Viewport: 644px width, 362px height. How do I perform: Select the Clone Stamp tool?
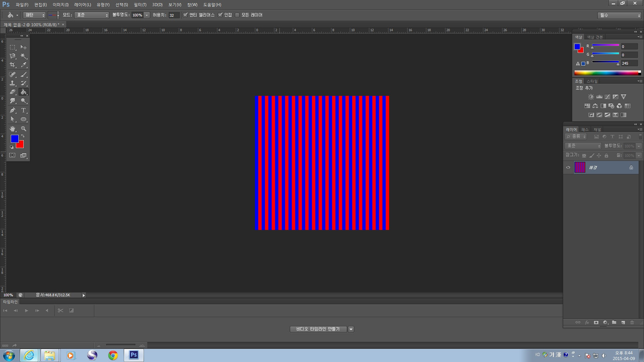point(13,83)
